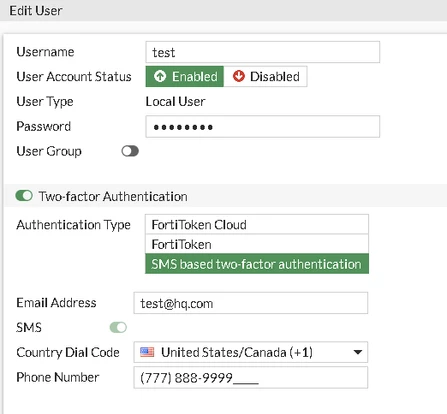Expand United States/Canada (+1) selector
This screenshot has height=414, width=447.
(x=251, y=352)
